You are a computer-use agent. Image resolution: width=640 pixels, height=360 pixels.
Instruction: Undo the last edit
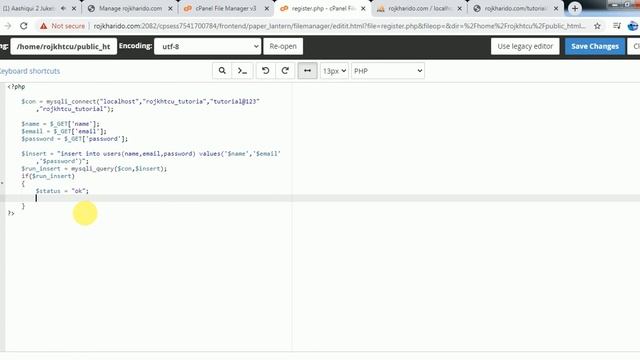(265, 71)
